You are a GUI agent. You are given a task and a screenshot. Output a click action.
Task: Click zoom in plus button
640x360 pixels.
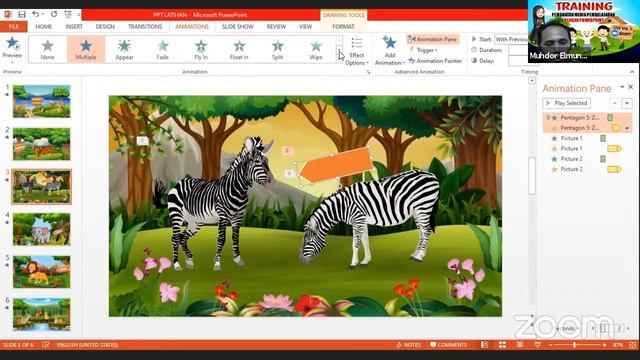(x=604, y=345)
